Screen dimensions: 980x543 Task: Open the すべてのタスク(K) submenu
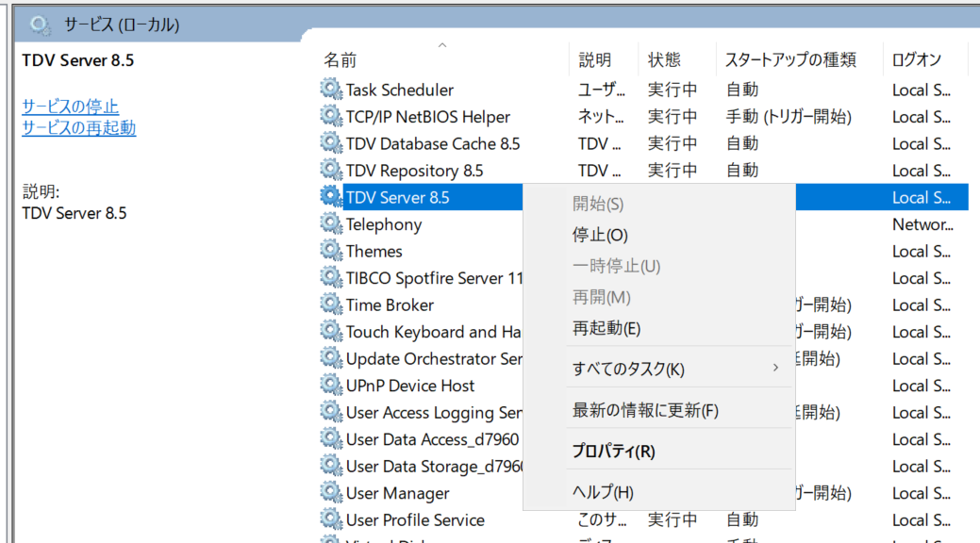click(x=658, y=369)
